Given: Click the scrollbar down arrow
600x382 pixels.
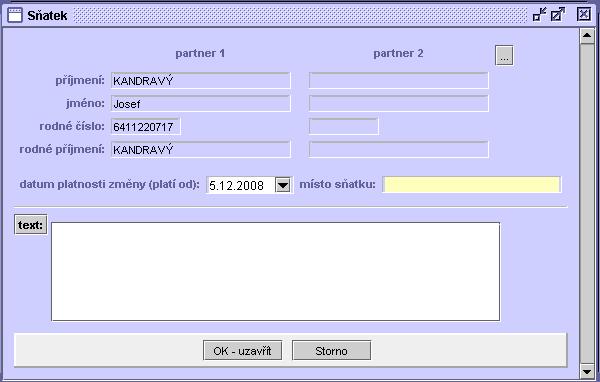Looking at the screenshot, I should pos(587,371).
